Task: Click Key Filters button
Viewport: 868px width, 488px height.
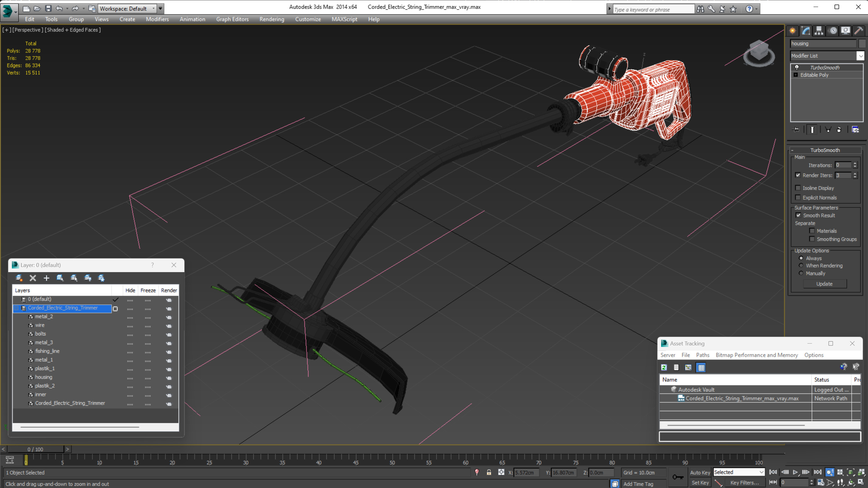Action: pyautogui.click(x=744, y=483)
